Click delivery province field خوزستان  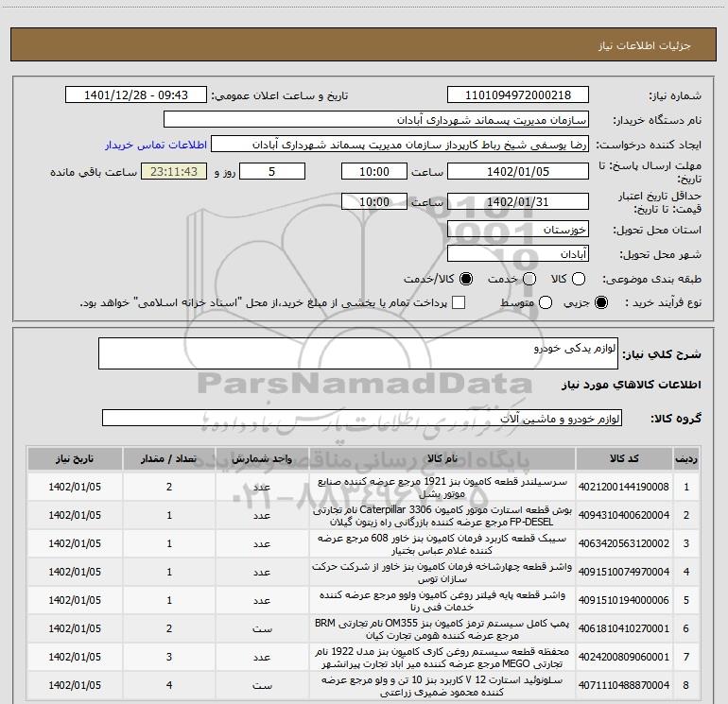coord(518,230)
